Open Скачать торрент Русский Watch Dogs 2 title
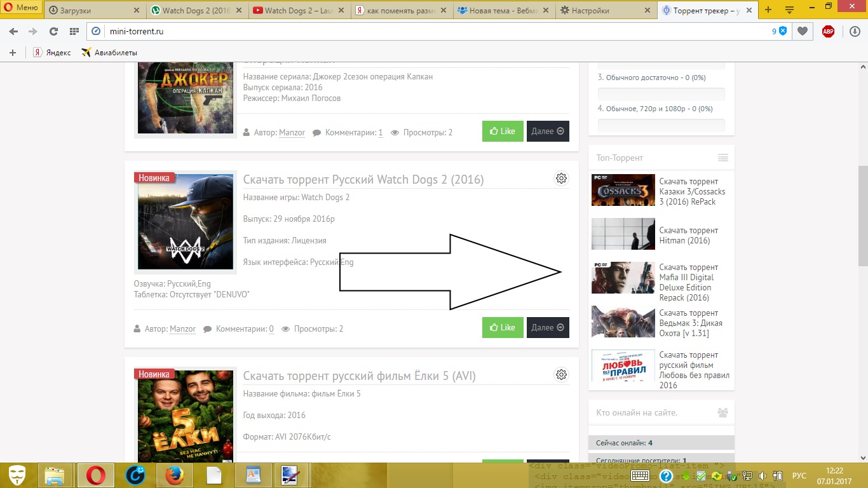Viewport: 868px width, 488px height. point(363,179)
